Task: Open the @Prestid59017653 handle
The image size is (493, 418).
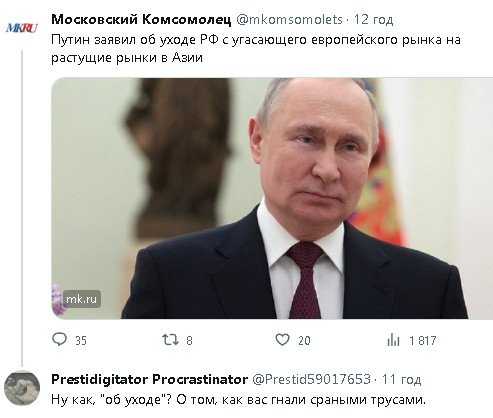Action: click(312, 379)
